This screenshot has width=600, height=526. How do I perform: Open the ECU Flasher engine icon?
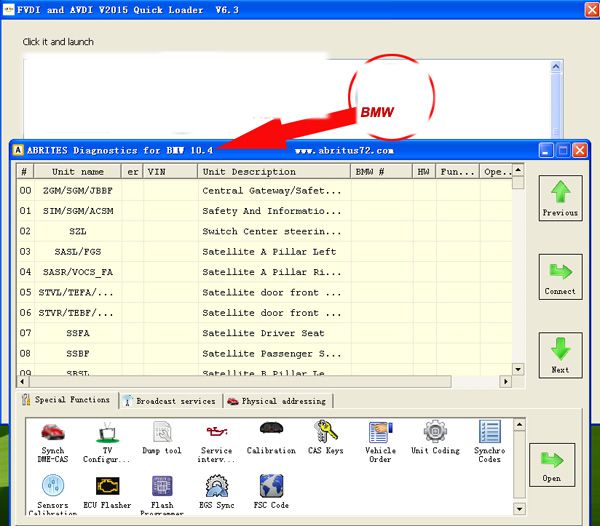click(x=107, y=493)
